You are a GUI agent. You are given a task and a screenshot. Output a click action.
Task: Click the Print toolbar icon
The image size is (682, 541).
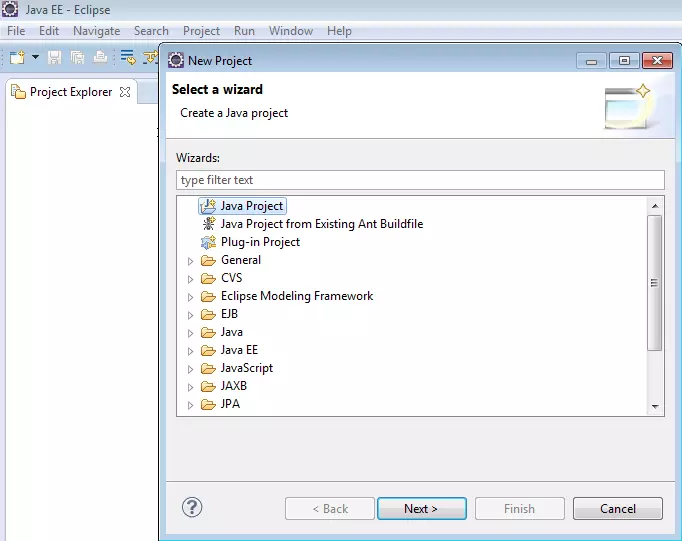[100, 57]
